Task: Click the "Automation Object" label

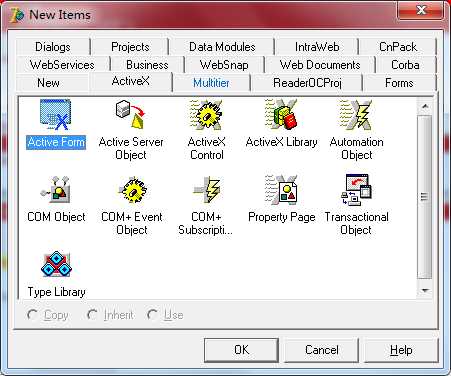Action: coord(356,148)
